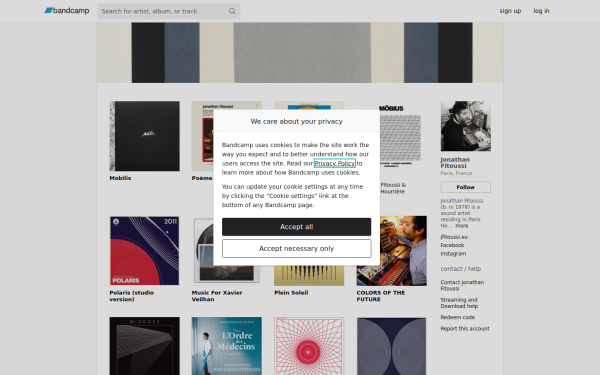Open the Polaris (studio version) album cover
The image size is (600, 375).
144,251
